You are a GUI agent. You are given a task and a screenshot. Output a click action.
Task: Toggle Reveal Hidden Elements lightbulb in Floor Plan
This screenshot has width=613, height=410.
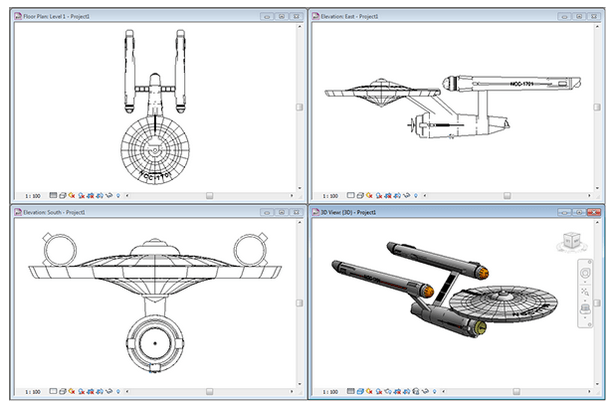tap(120, 196)
